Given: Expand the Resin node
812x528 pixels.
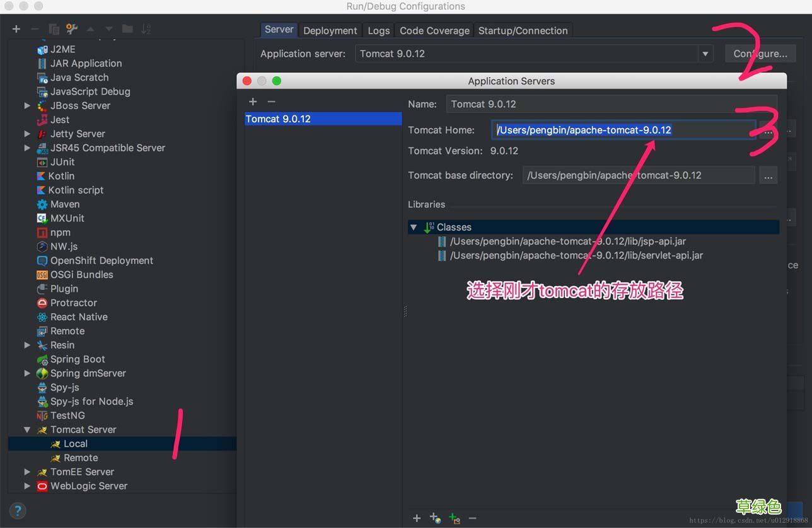Looking at the screenshot, I should tap(27, 345).
